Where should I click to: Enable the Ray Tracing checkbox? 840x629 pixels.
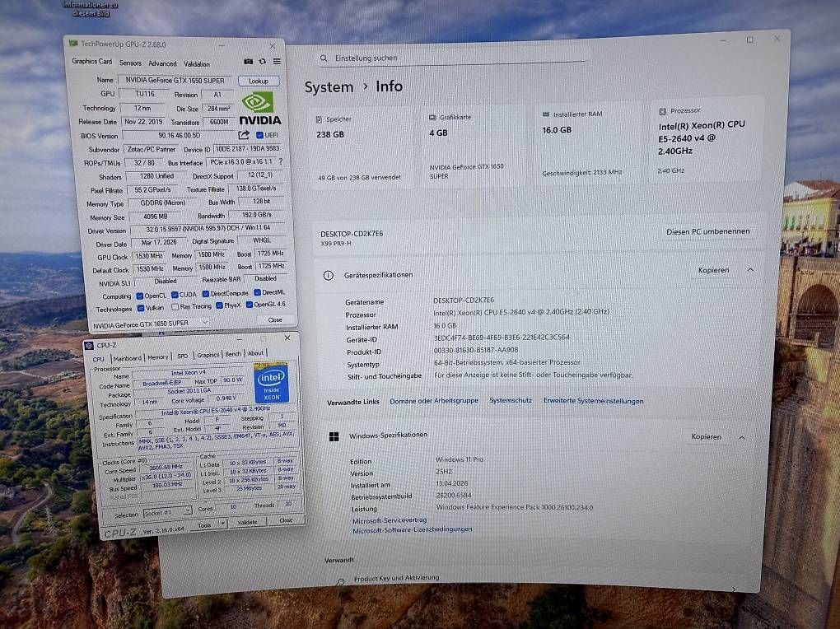(x=175, y=307)
